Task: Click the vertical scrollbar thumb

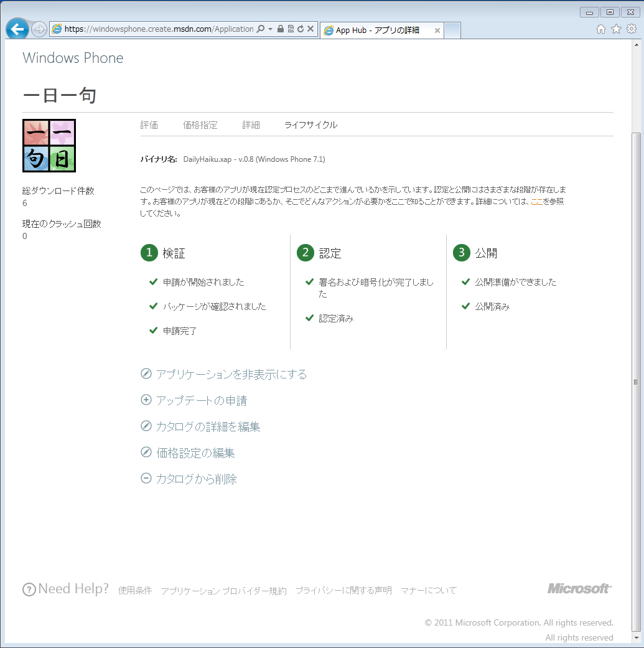Action: (637, 382)
